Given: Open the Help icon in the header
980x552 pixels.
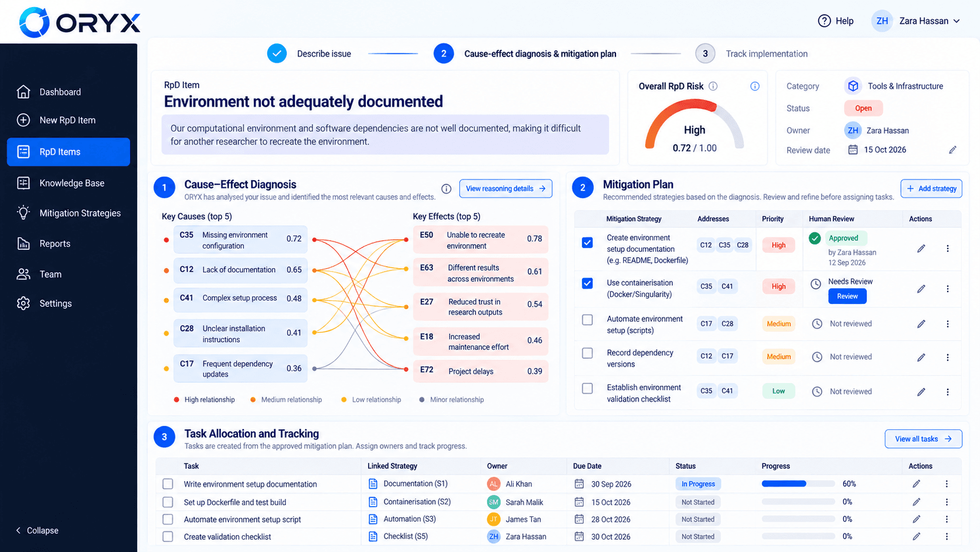Looking at the screenshot, I should [824, 21].
